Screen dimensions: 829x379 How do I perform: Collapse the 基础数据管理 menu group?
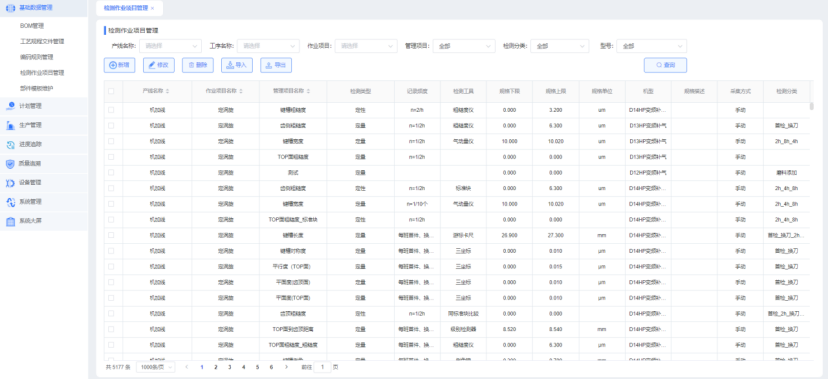43,8
